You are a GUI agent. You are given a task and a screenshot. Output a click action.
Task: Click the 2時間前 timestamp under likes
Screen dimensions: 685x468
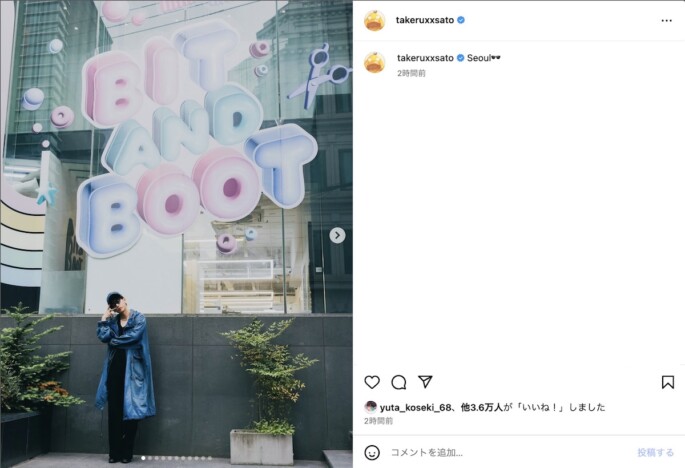tap(378, 421)
